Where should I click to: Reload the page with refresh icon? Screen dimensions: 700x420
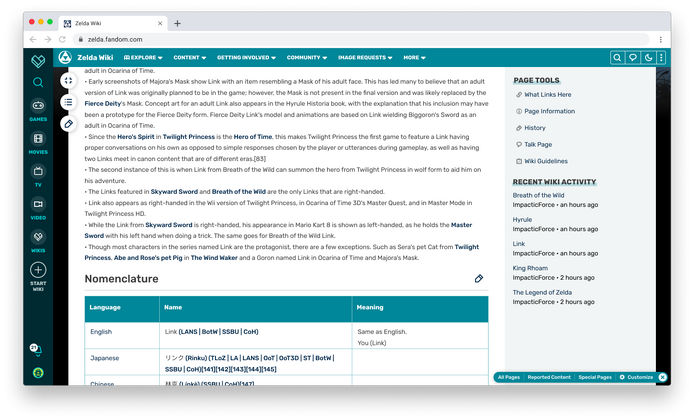62,39
